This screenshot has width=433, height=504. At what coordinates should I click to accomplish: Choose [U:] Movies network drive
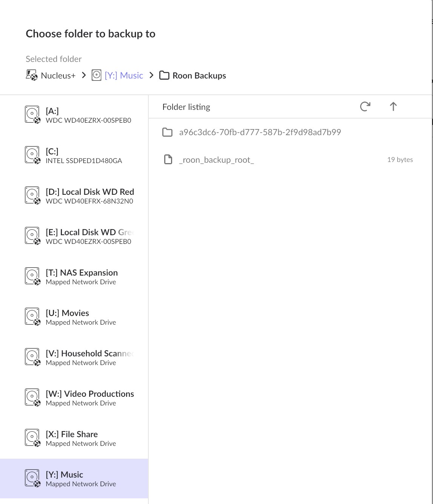(x=80, y=317)
